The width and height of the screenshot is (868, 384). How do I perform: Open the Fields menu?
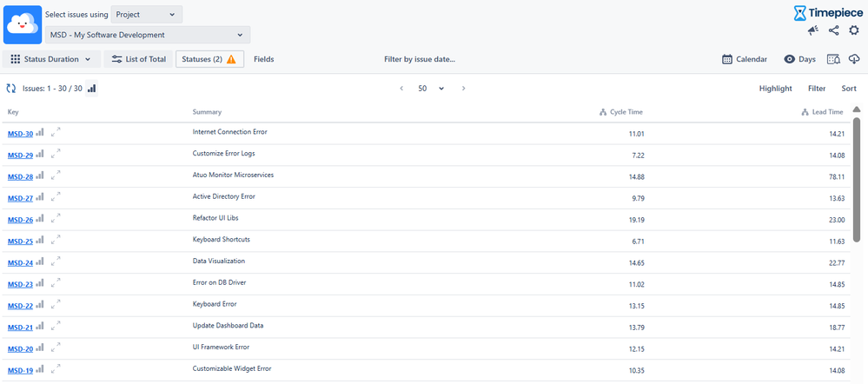(x=264, y=59)
